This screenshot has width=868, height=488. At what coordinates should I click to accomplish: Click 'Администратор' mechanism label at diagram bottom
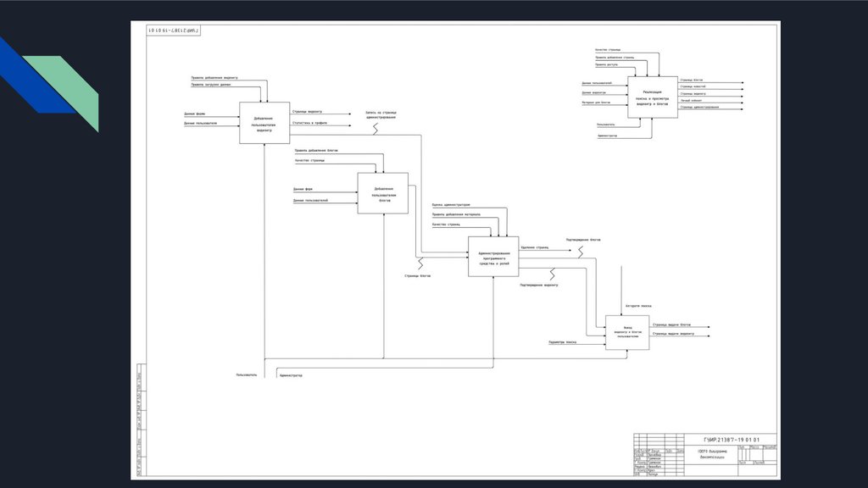pos(292,375)
